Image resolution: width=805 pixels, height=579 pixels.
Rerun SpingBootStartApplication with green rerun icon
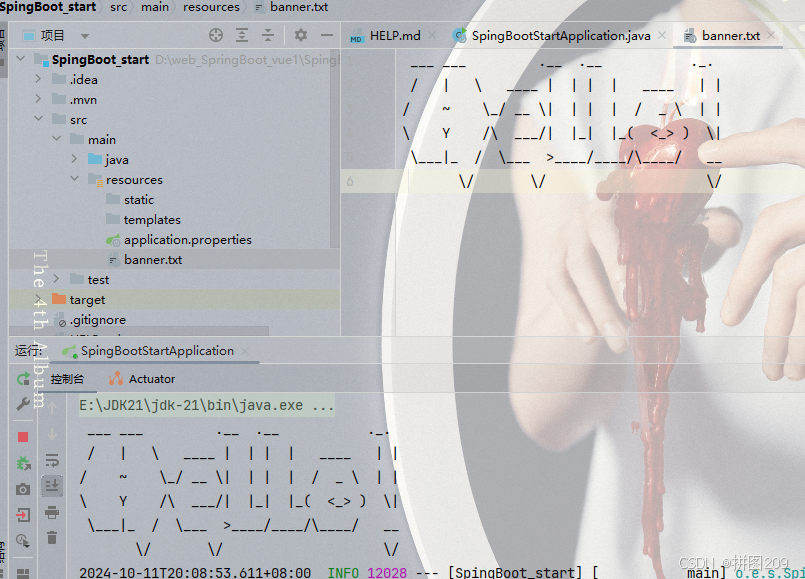[23, 379]
